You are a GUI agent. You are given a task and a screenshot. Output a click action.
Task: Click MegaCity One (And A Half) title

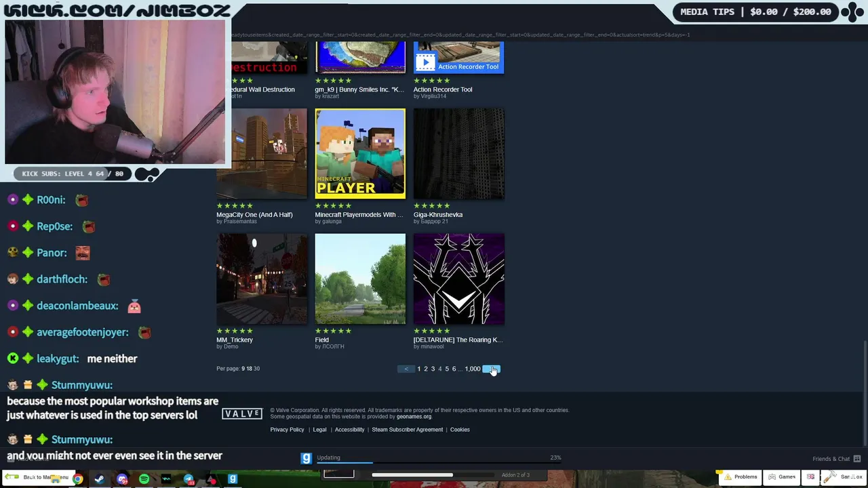pyautogui.click(x=254, y=215)
